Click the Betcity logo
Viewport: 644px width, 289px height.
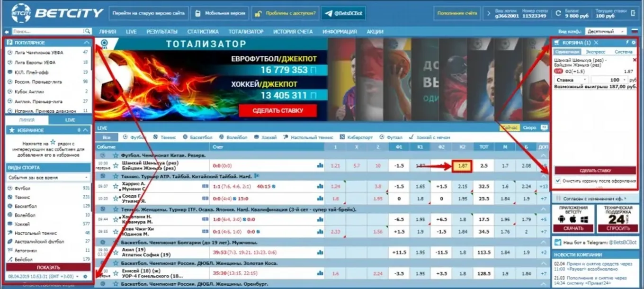coord(57,13)
